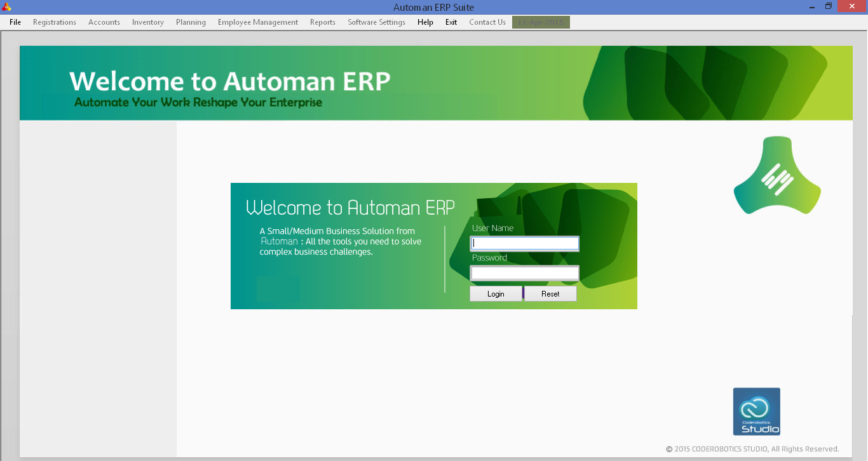The height and width of the screenshot is (461, 868).
Task: Open the Contact Us menu item
Action: pos(487,22)
